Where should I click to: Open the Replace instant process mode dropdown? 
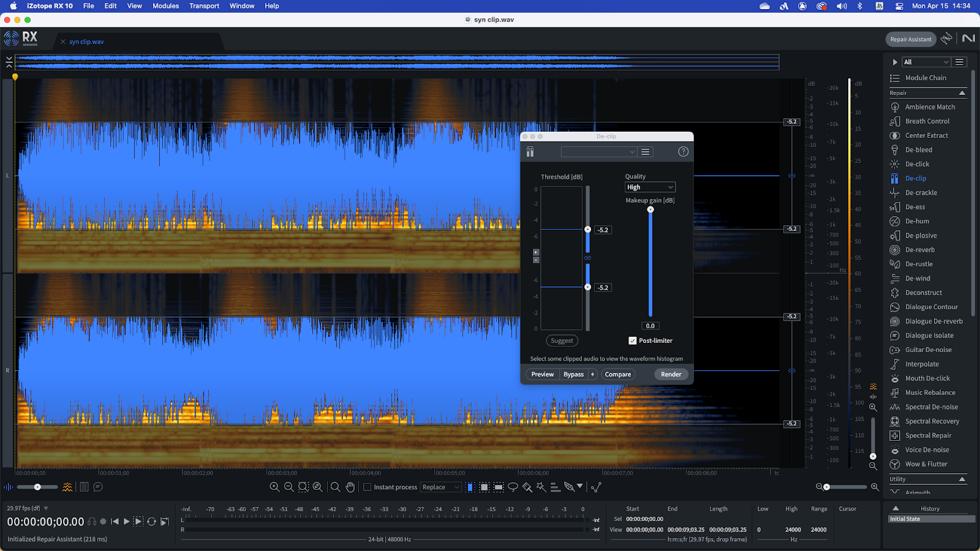click(x=440, y=487)
